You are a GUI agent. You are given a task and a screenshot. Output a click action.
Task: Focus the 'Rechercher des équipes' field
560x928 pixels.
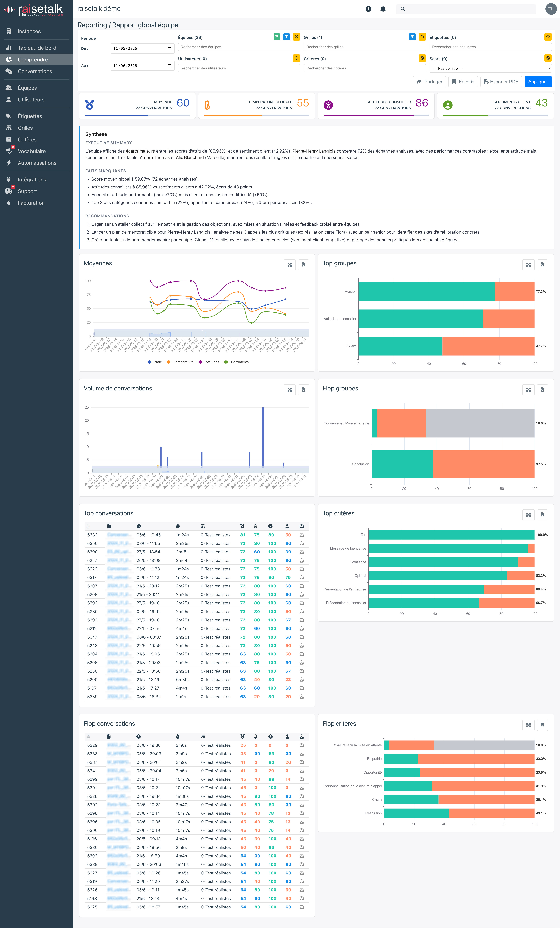pos(239,47)
